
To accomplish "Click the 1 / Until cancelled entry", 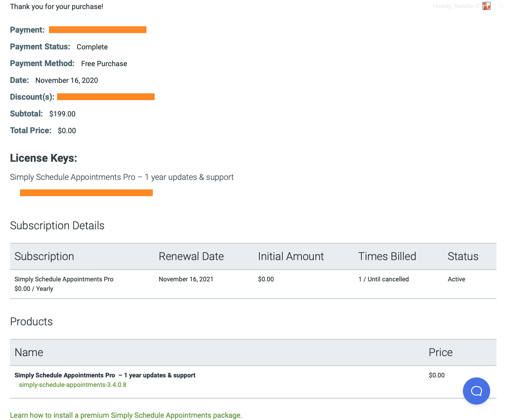I will pos(384,279).
